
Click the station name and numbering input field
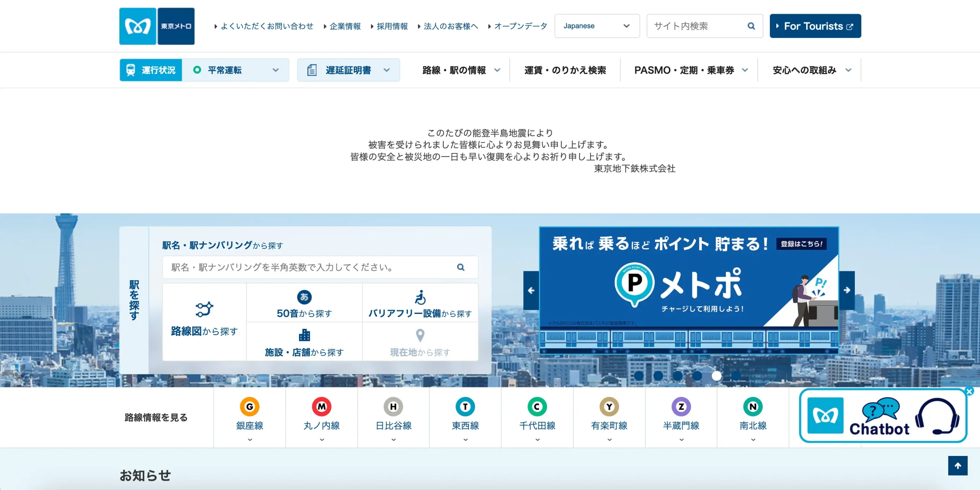[x=320, y=267]
